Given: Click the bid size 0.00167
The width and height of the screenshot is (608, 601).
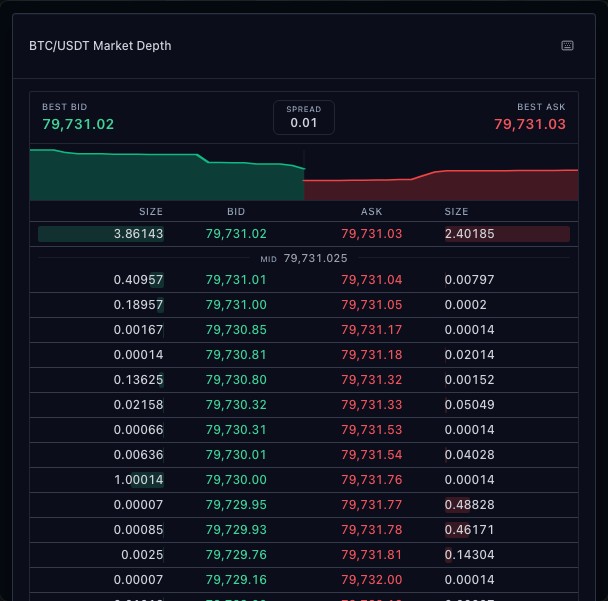Looking at the screenshot, I should pyautogui.click(x=138, y=330).
